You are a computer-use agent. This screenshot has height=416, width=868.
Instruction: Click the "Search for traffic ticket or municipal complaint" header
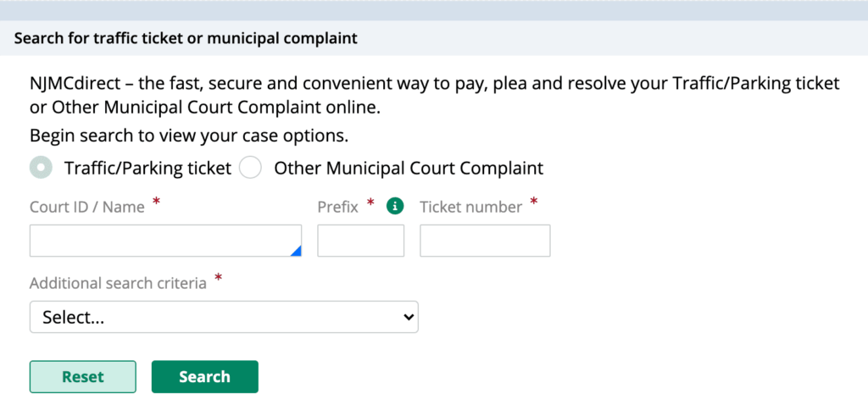click(186, 38)
